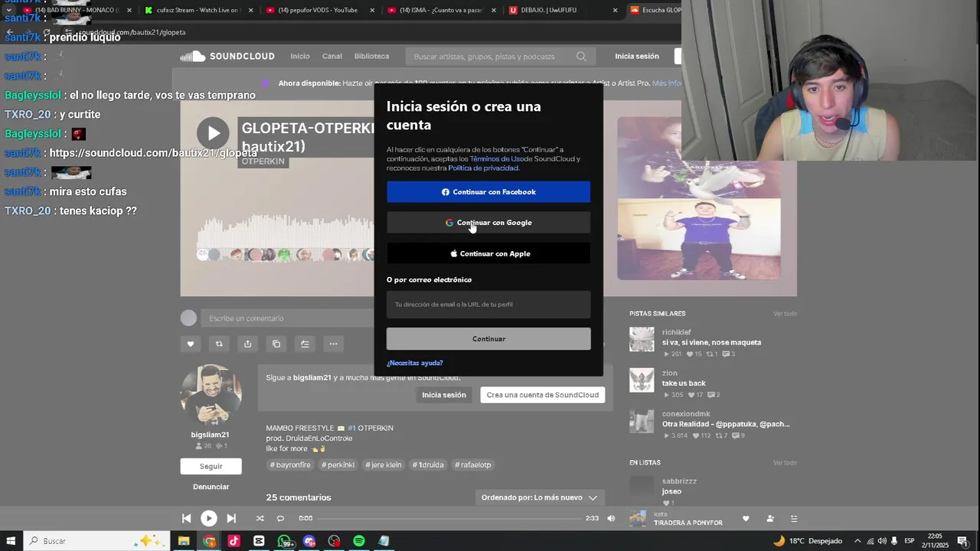Open the queue list icon in bottom player
Viewport: 980px width, 551px height.
click(x=793, y=518)
